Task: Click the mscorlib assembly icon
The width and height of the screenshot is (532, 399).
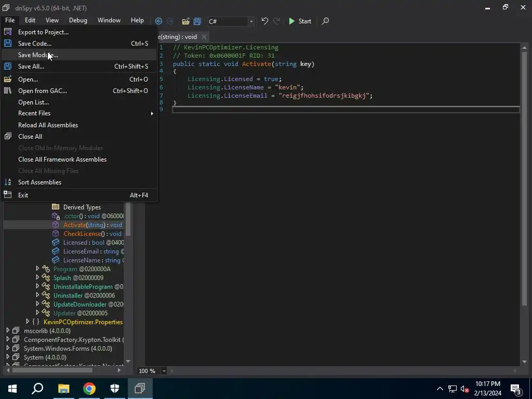Action: pyautogui.click(x=16, y=331)
